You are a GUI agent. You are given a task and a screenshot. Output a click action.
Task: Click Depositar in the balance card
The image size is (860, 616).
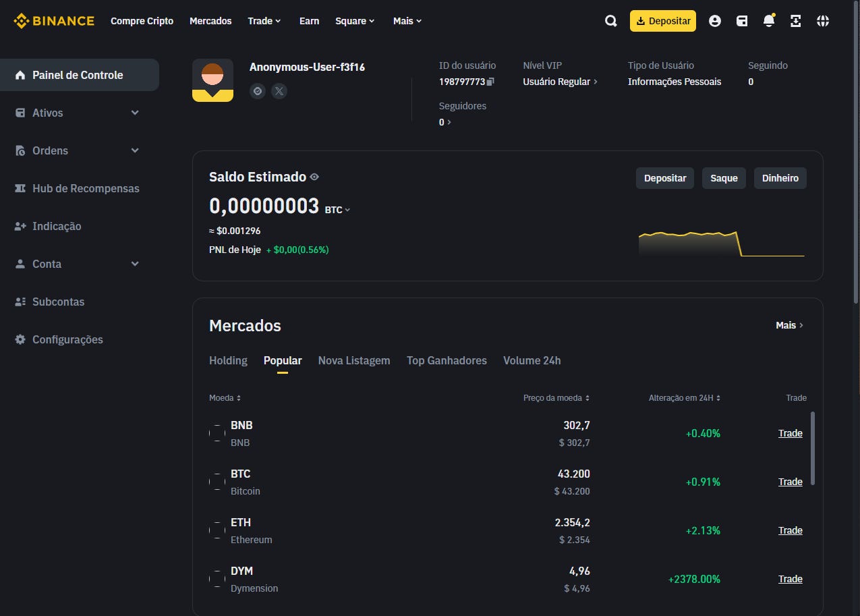tap(665, 178)
